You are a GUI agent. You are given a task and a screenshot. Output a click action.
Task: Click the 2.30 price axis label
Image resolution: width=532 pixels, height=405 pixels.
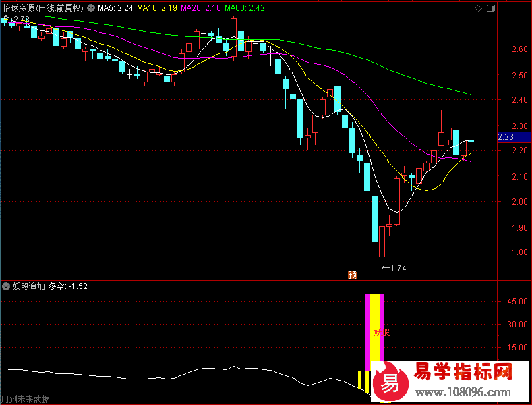point(519,126)
